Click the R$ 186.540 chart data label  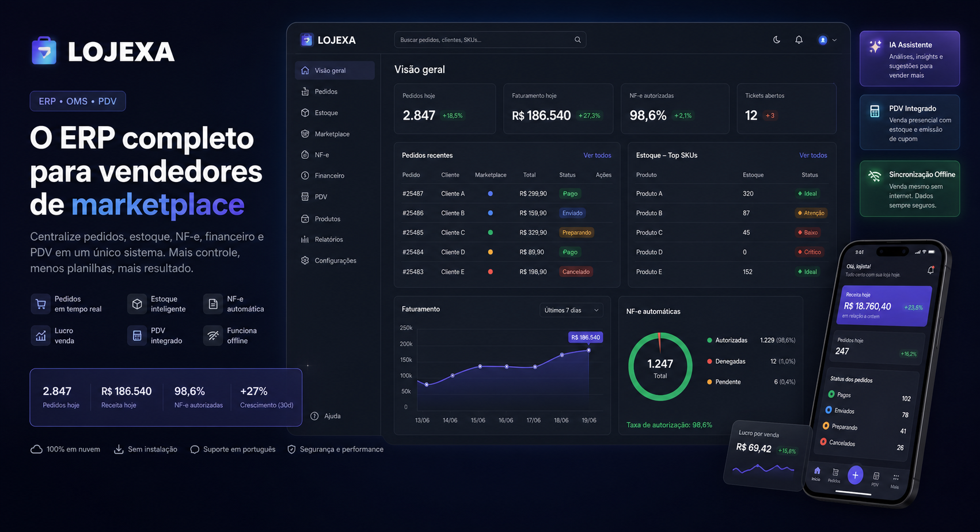pyautogui.click(x=586, y=337)
